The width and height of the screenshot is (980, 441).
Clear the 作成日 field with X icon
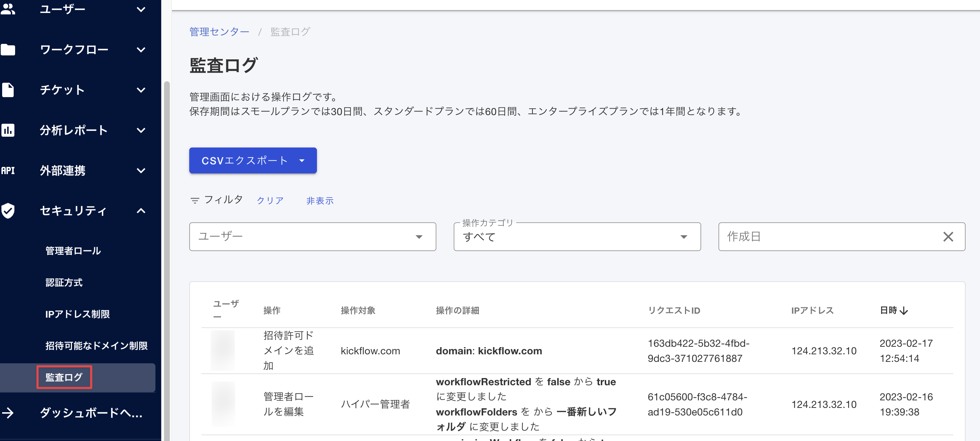pyautogui.click(x=948, y=237)
